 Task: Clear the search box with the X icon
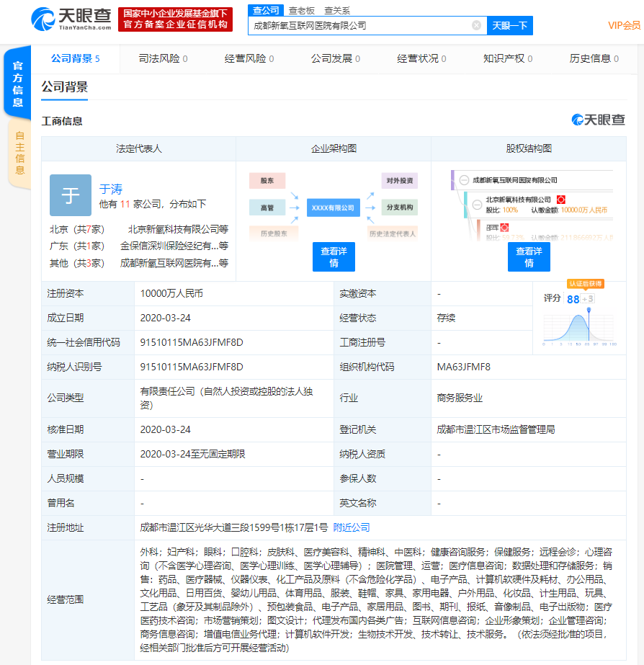click(476, 25)
